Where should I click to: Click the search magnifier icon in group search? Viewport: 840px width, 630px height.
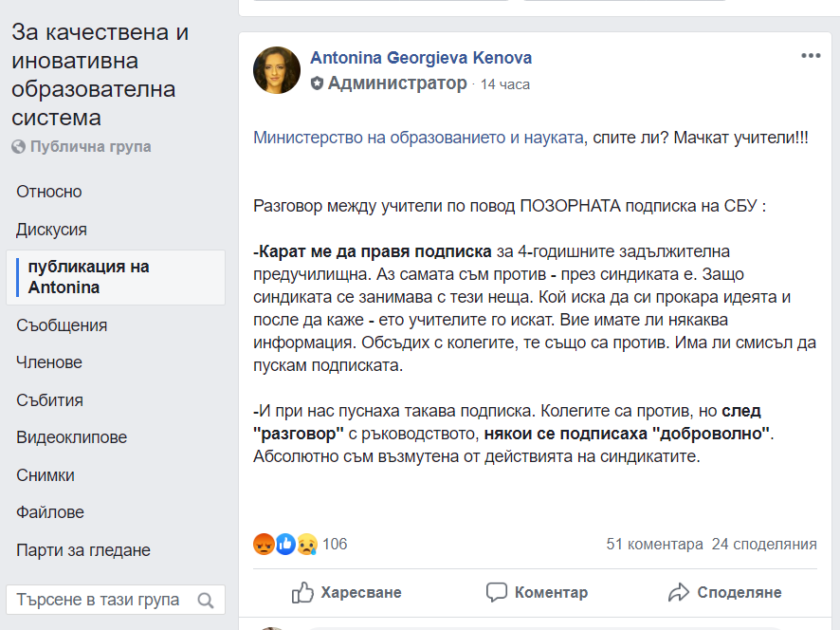point(206,601)
